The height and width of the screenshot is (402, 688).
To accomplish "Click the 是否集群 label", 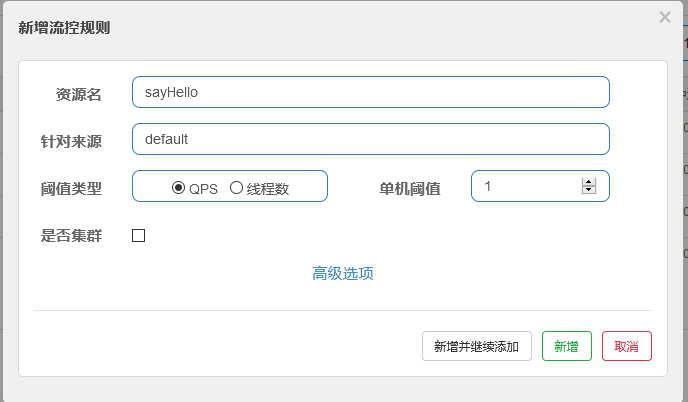I will pos(71,235).
